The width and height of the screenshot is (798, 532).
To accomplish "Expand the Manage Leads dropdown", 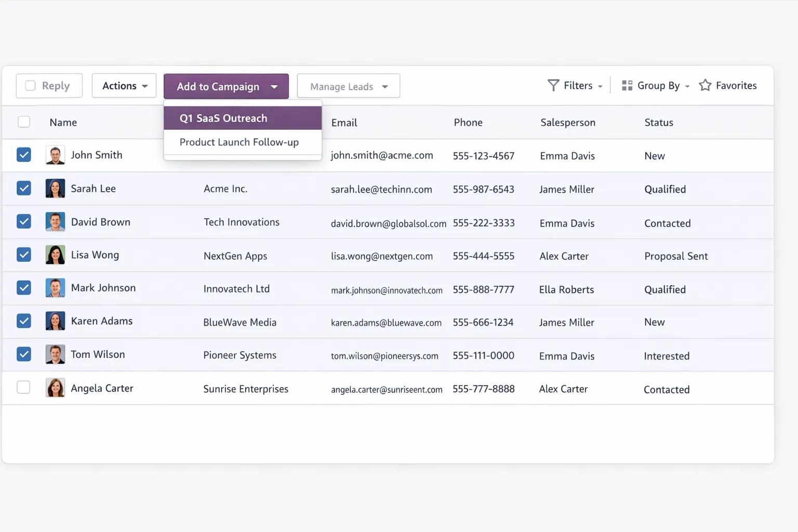I will (x=348, y=86).
